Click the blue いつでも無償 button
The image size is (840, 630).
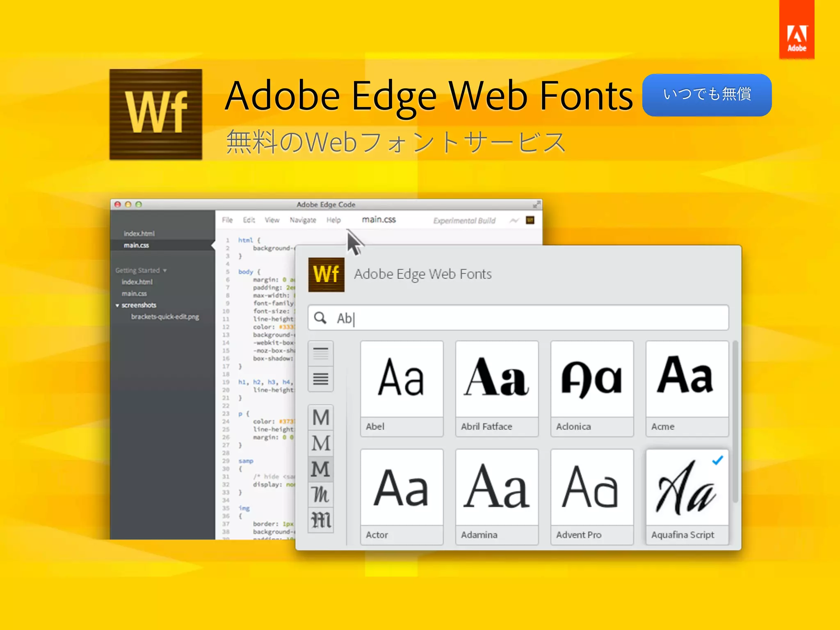(x=707, y=95)
